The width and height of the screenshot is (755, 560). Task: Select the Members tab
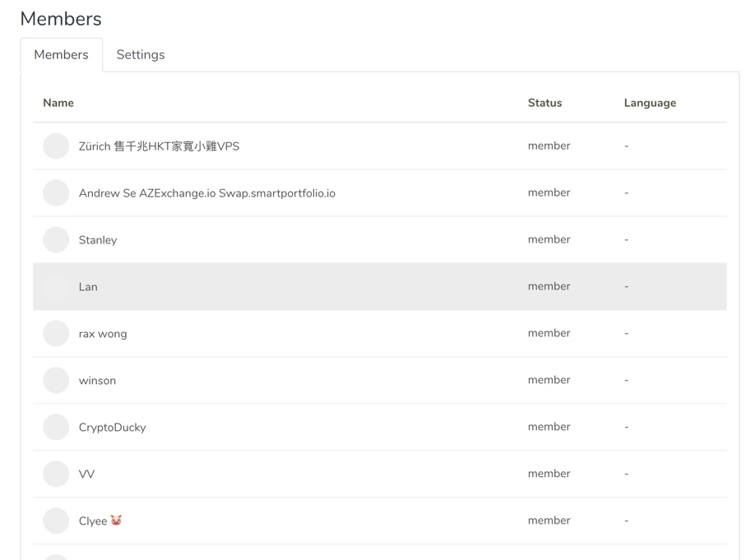61,54
